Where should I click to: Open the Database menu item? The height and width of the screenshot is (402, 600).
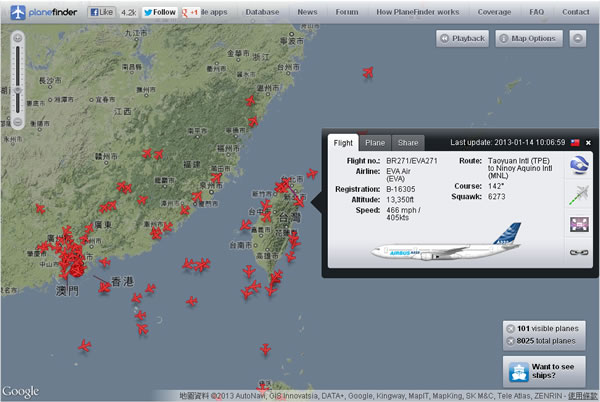262,12
